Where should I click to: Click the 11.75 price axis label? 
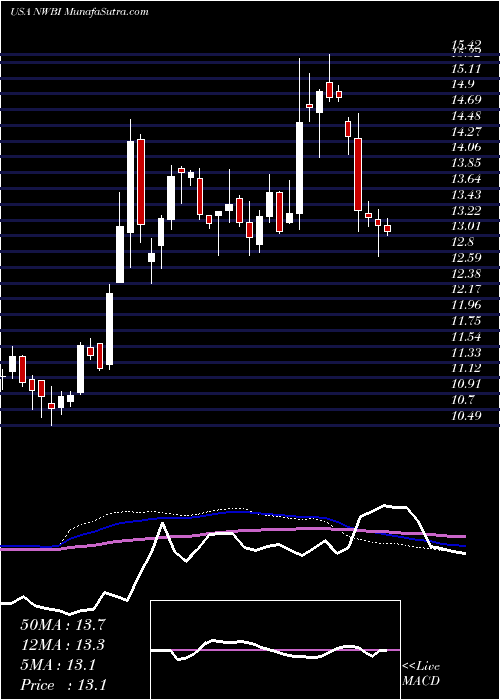(x=466, y=321)
